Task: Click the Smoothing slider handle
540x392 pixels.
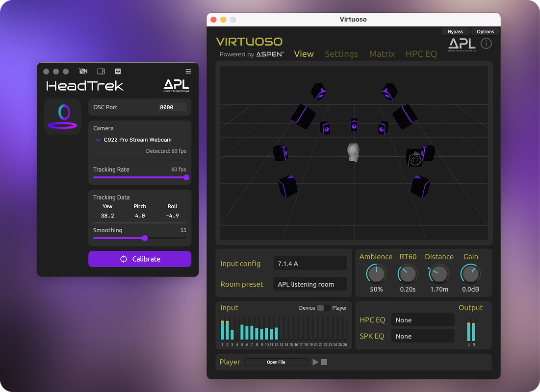Action: (x=145, y=238)
